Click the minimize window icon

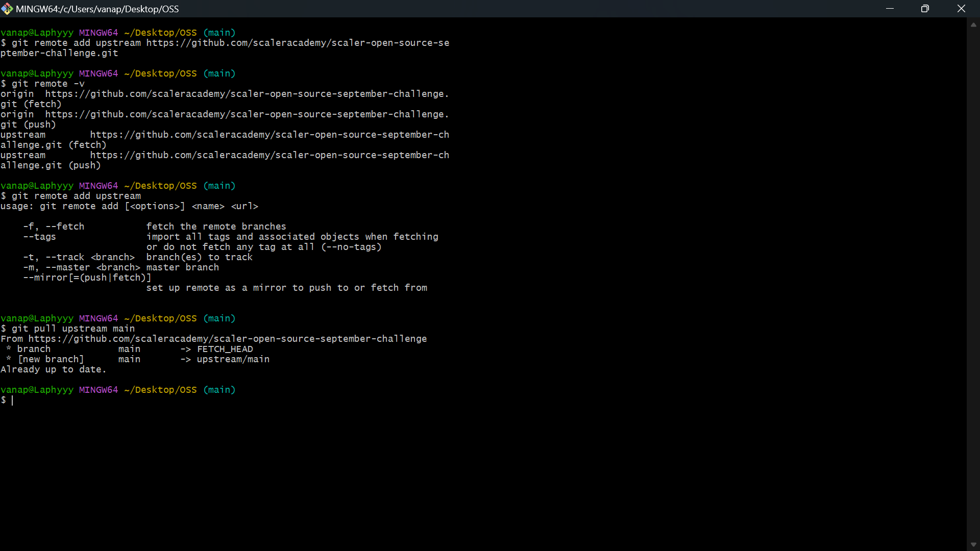(890, 9)
